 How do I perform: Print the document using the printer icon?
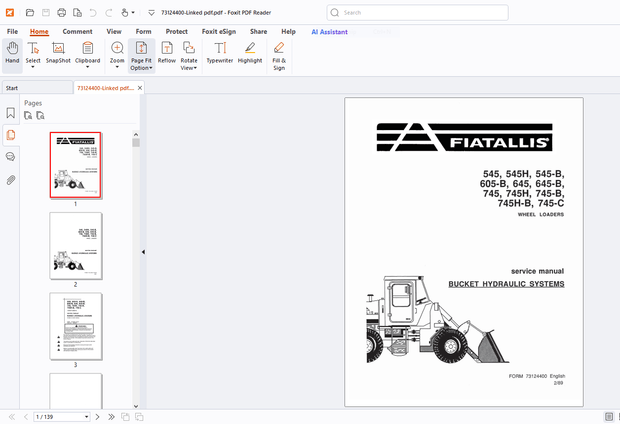point(62,13)
